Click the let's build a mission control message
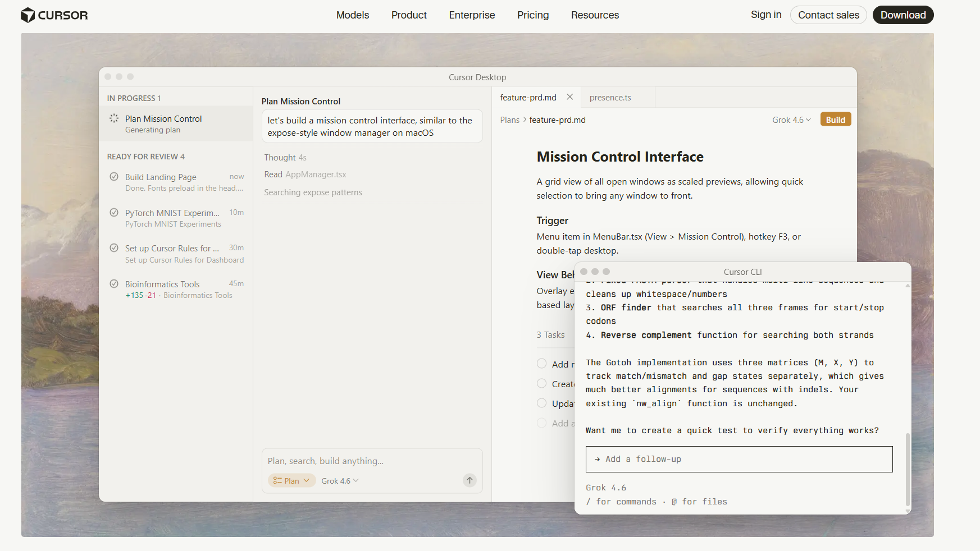The image size is (980, 551). pyautogui.click(x=372, y=126)
